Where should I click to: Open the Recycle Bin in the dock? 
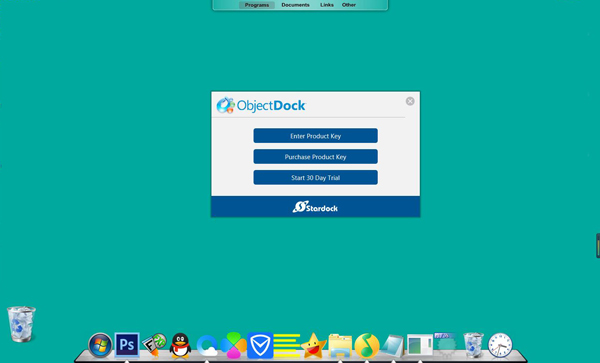coord(473,345)
